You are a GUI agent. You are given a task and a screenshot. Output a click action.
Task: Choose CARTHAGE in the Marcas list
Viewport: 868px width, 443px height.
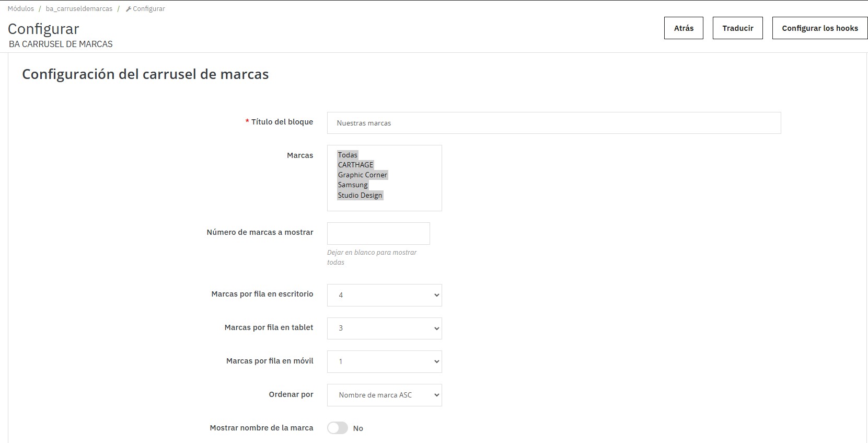(355, 165)
